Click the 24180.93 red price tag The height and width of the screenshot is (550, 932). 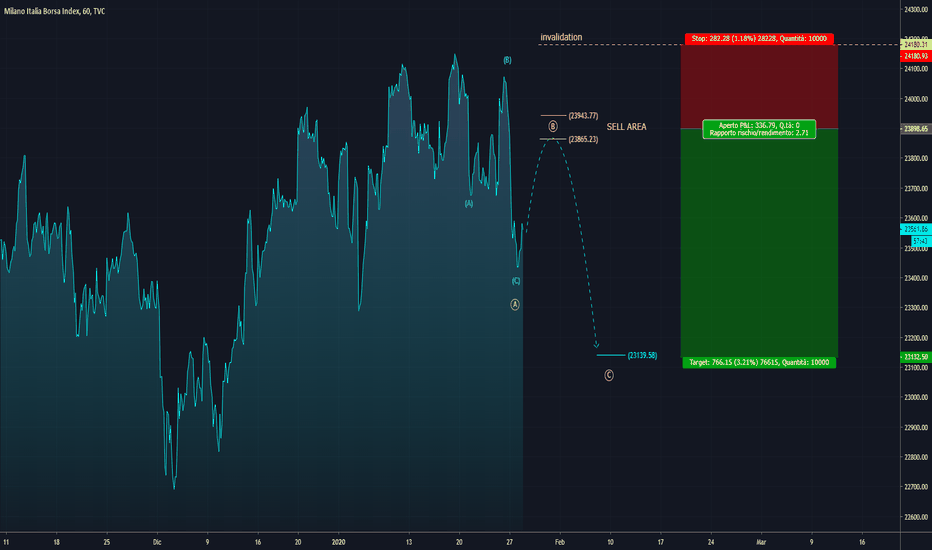(915, 56)
